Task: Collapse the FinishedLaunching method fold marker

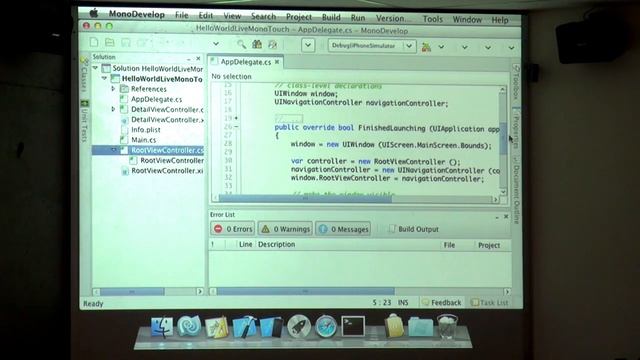Action: coord(236,127)
